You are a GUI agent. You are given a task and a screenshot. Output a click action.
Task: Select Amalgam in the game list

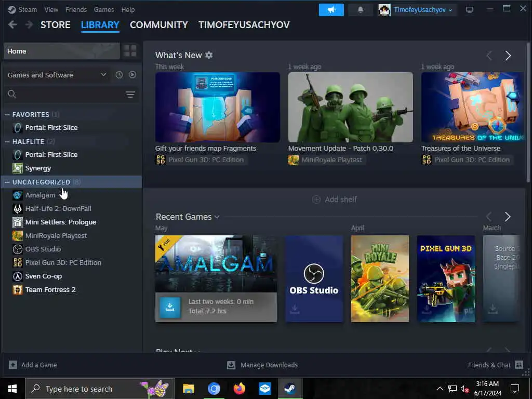(x=40, y=195)
